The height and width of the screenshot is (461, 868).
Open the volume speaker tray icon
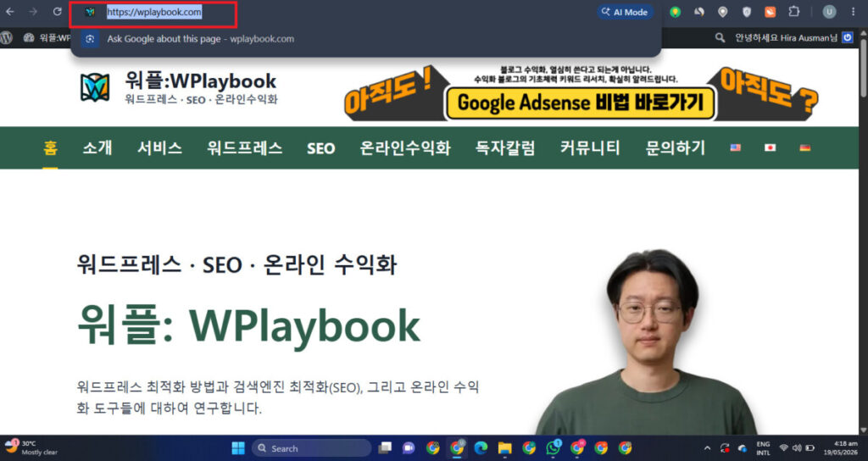(797, 448)
